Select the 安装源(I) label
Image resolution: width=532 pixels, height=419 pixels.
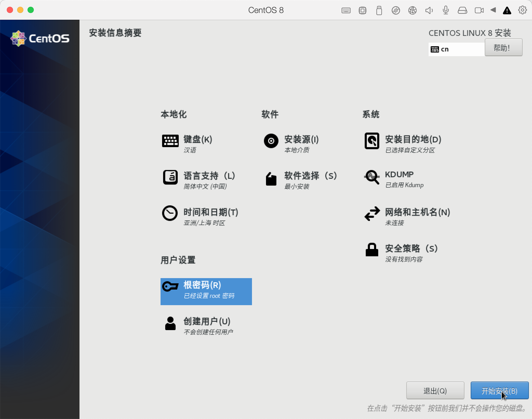tap(301, 139)
